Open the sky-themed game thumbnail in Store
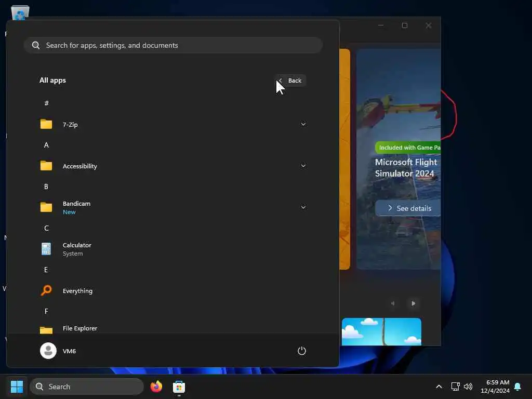This screenshot has width=532, height=399. click(381, 331)
